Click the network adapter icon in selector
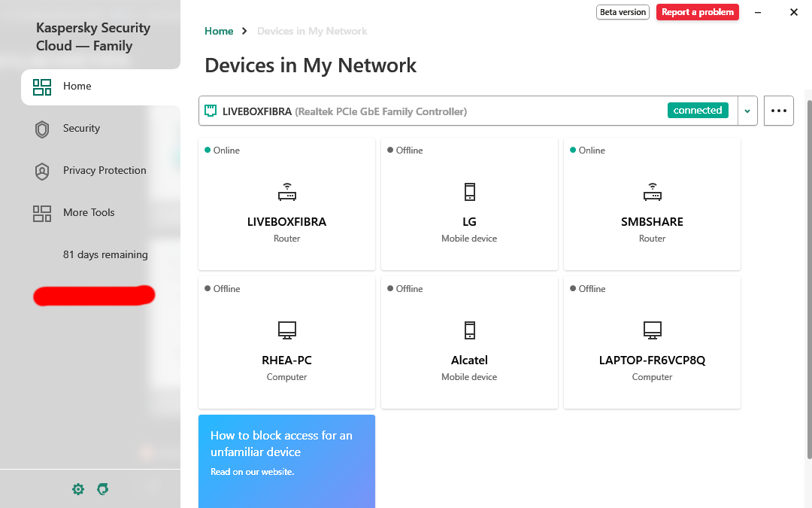Viewport: 812px width, 508px height. tap(211, 111)
